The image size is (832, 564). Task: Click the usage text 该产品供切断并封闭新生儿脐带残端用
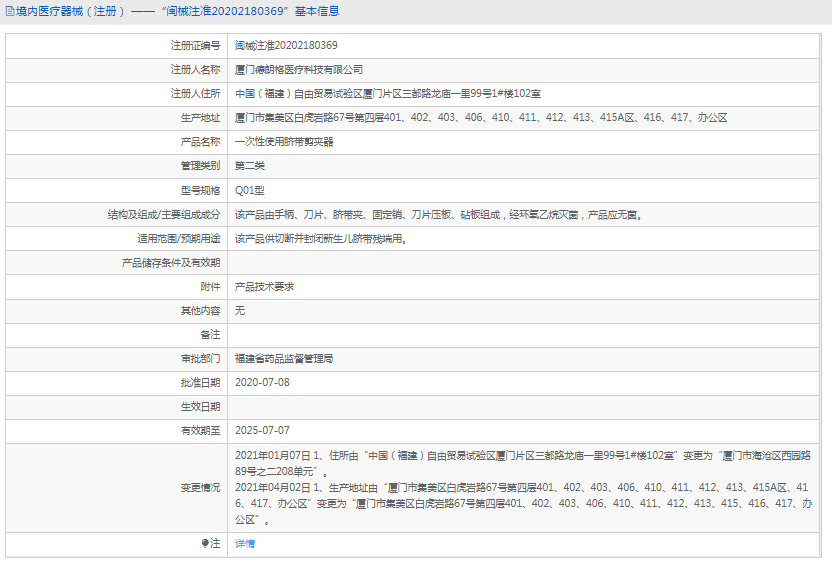click(321, 238)
